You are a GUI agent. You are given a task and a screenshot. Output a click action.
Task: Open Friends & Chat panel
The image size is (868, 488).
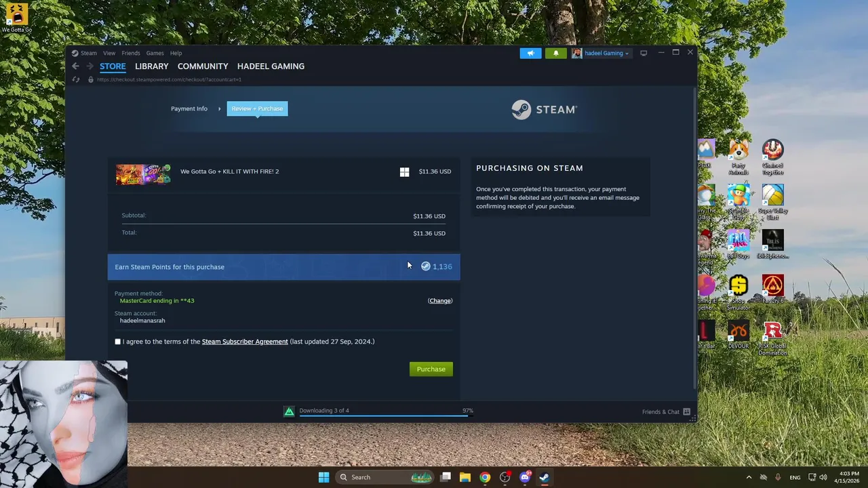point(666,411)
